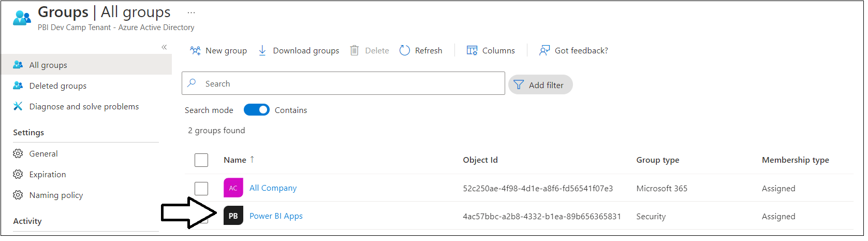
Task: Click the columns table icon
Action: click(x=472, y=50)
